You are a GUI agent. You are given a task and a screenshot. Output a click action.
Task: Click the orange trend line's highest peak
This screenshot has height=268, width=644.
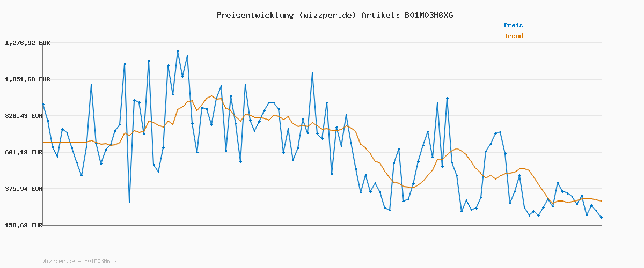212,96
